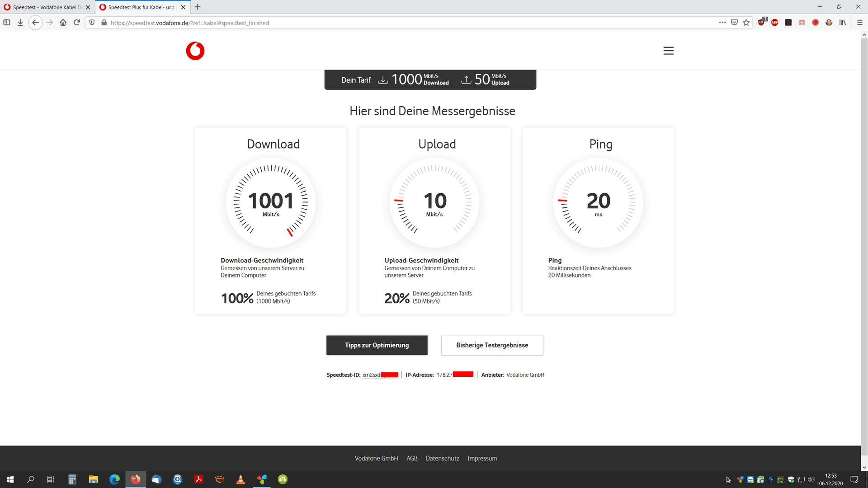Click the Ping gauge showing 20 ms
868x488 pixels.
click(x=598, y=202)
